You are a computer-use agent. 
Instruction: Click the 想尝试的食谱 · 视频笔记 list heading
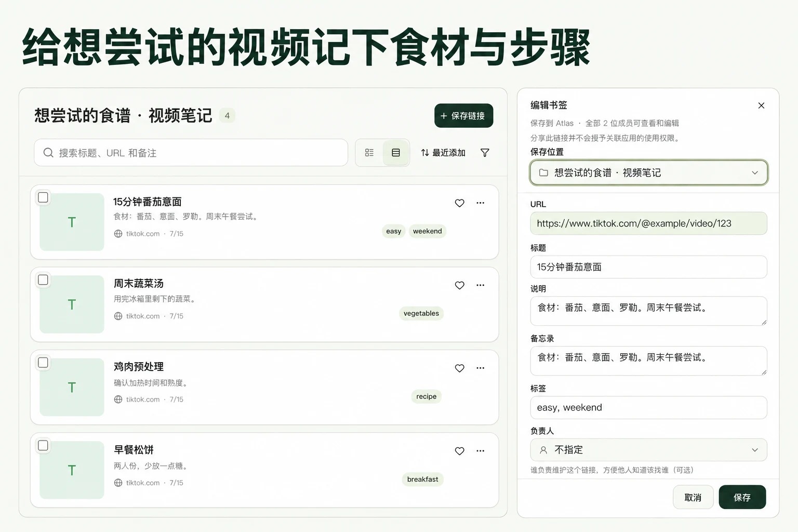pyautogui.click(x=123, y=115)
